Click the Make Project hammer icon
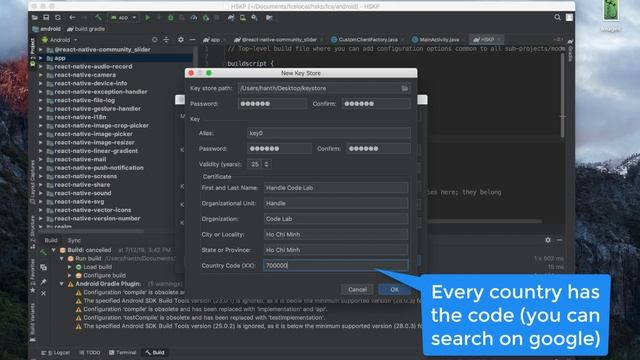640x360 pixels. click(98, 18)
